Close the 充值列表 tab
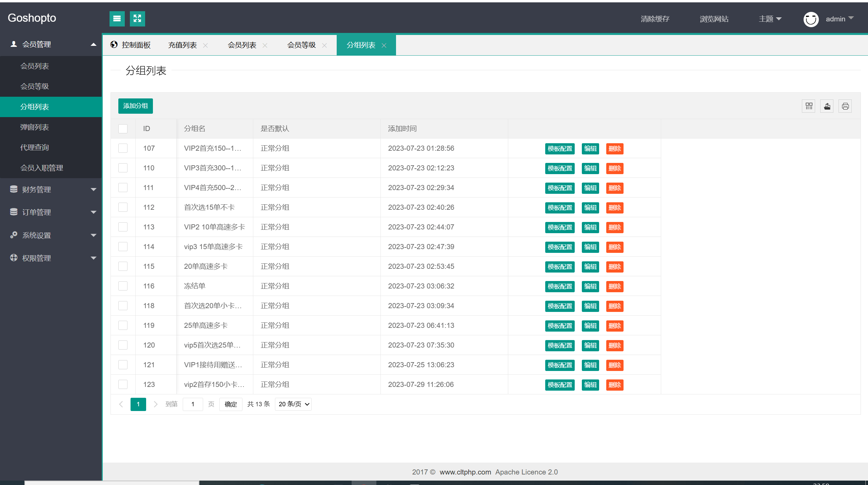 click(x=205, y=45)
